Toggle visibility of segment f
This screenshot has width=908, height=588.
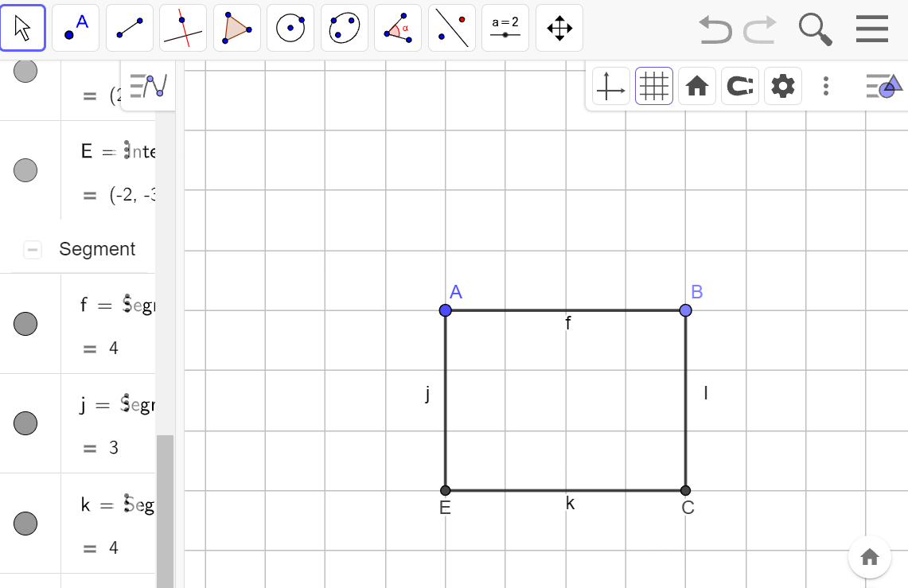25,324
